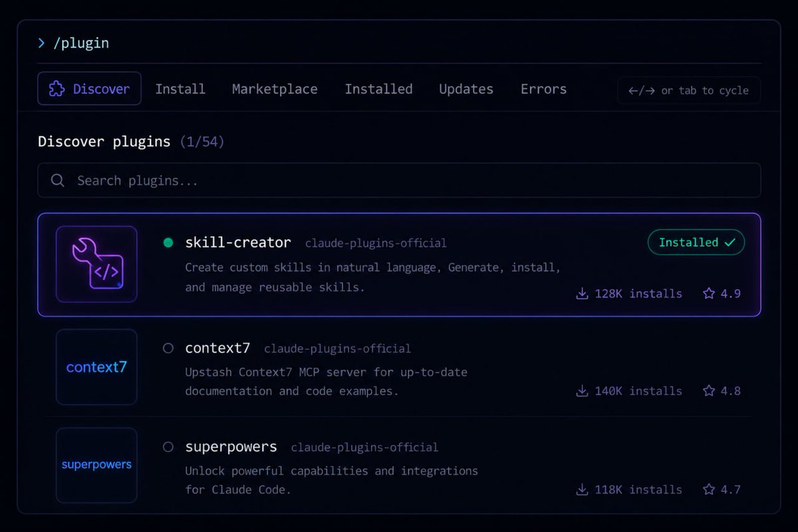Show the Errors tab

coord(543,89)
